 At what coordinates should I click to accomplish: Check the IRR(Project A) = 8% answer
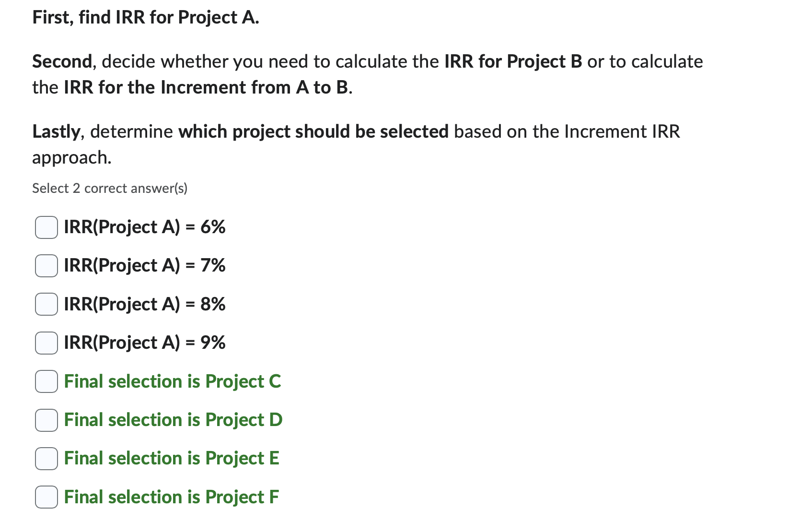click(46, 304)
